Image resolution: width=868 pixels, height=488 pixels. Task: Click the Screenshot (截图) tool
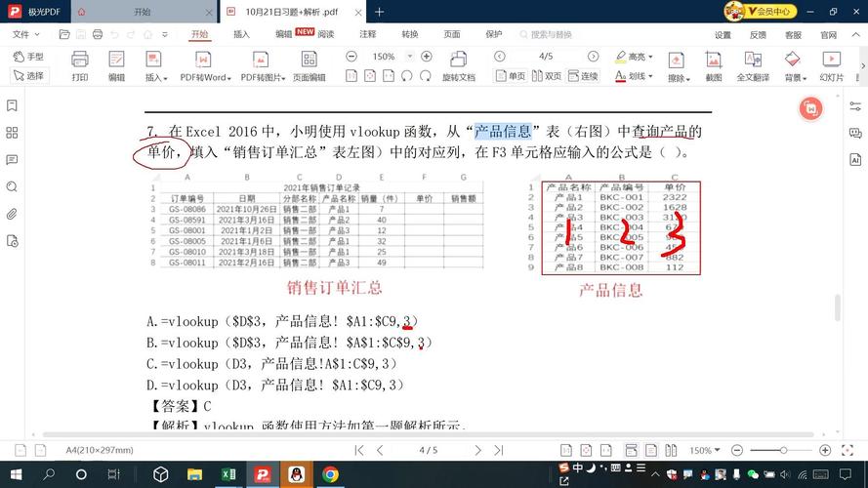[714, 66]
